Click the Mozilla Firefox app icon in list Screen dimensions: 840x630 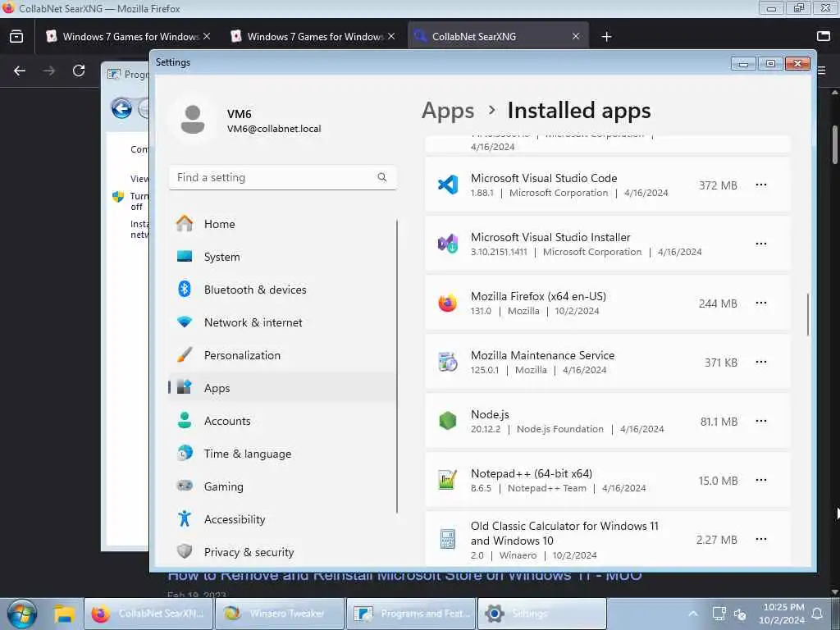[x=448, y=304]
